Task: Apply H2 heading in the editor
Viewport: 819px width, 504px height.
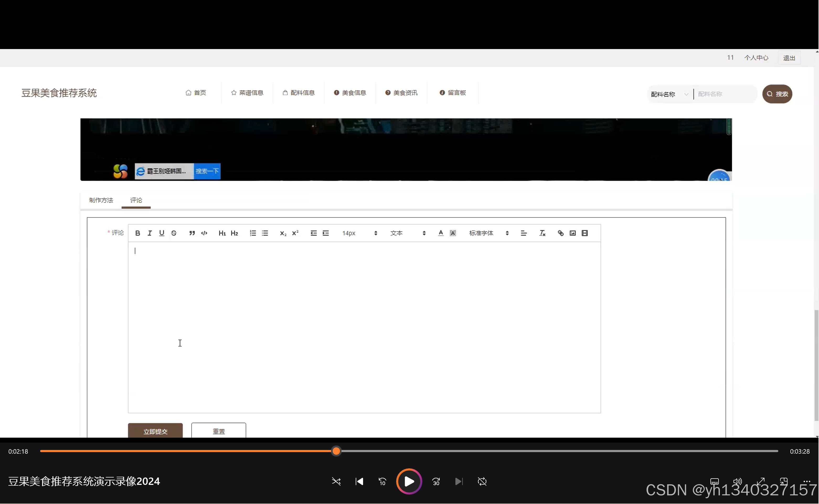Action: (235, 233)
